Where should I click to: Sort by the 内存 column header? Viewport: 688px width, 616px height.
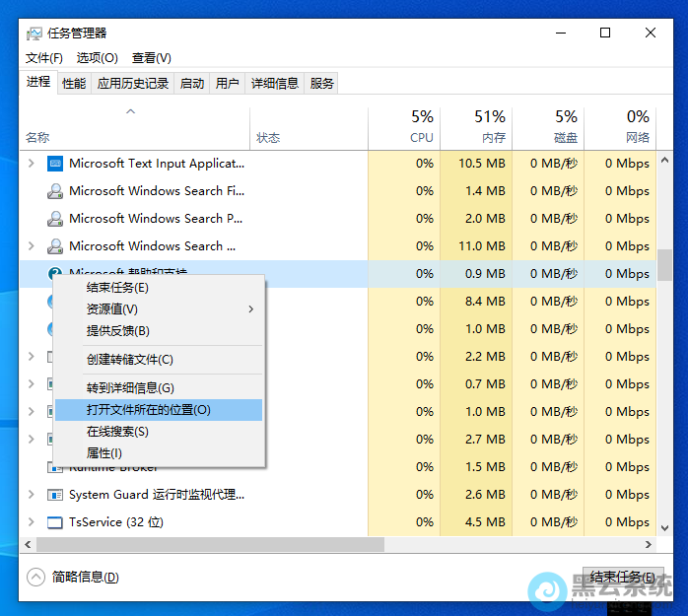476,129
